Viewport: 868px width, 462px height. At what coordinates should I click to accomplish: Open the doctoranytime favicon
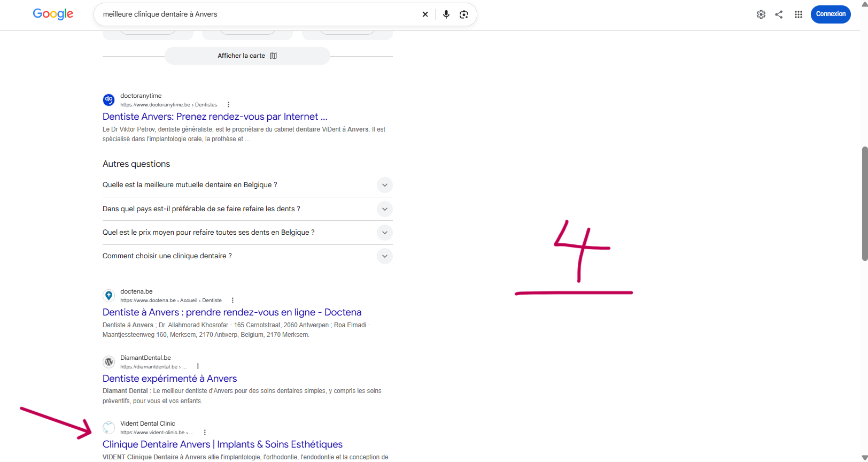(108, 100)
